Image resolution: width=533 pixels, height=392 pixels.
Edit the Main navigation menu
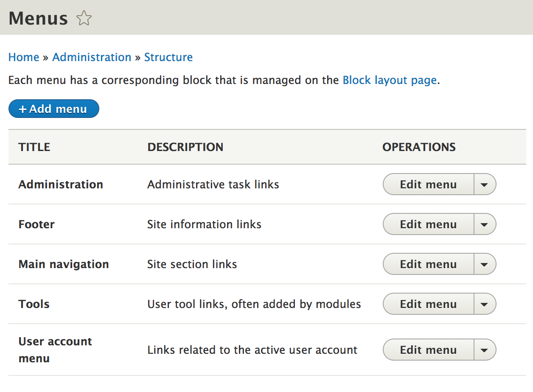pos(428,264)
